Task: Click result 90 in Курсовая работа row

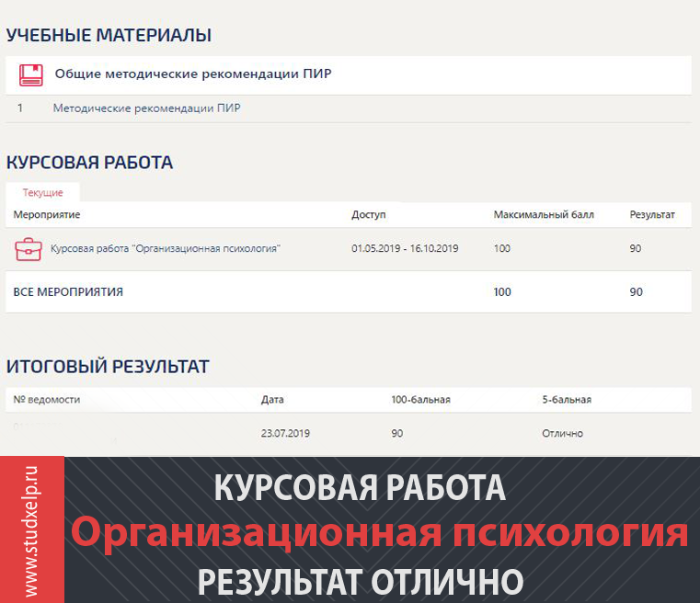Action: pos(636,248)
